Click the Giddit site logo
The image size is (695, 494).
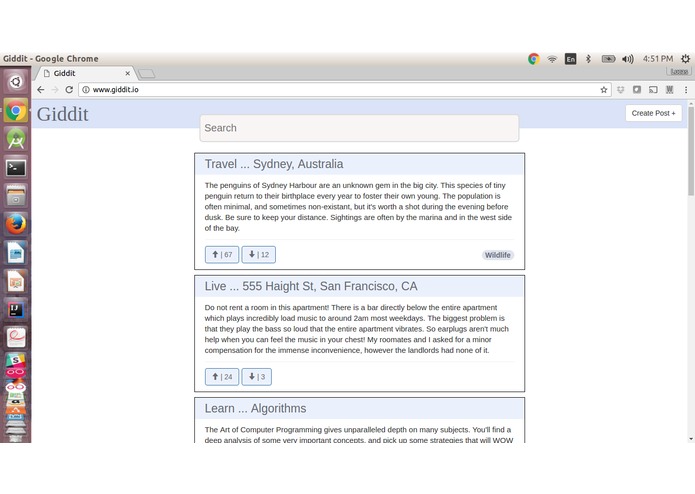click(x=62, y=114)
